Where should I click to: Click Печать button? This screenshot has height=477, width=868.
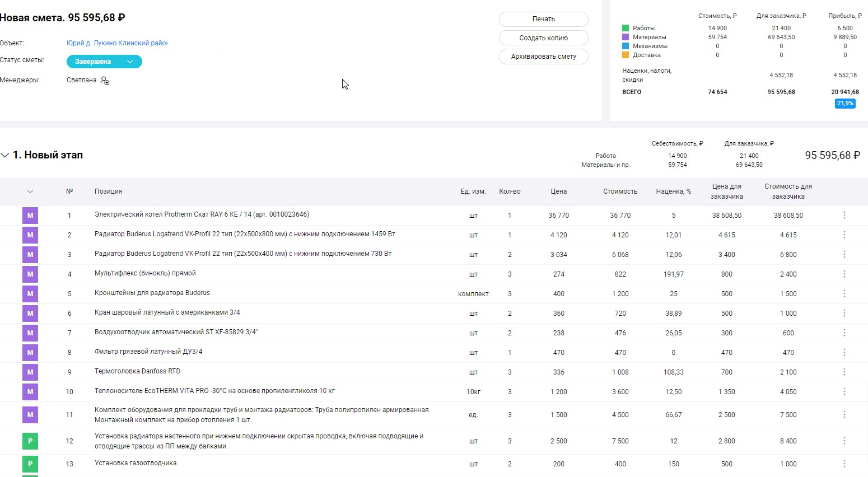tap(543, 19)
